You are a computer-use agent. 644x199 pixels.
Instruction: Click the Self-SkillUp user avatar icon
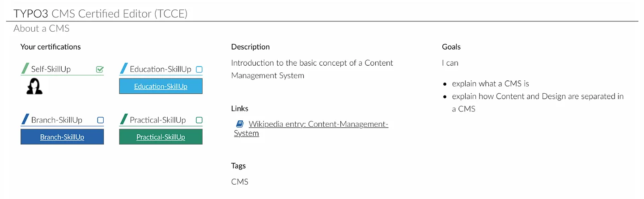[34, 86]
